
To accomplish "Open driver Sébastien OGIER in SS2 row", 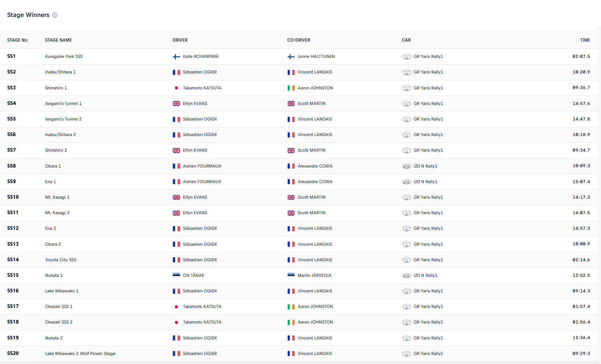I will (x=200, y=72).
